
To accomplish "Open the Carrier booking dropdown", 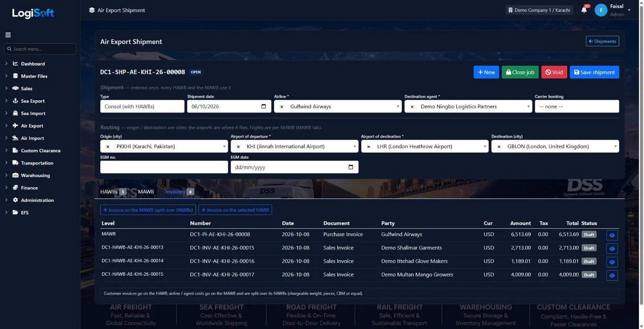I will point(577,107).
